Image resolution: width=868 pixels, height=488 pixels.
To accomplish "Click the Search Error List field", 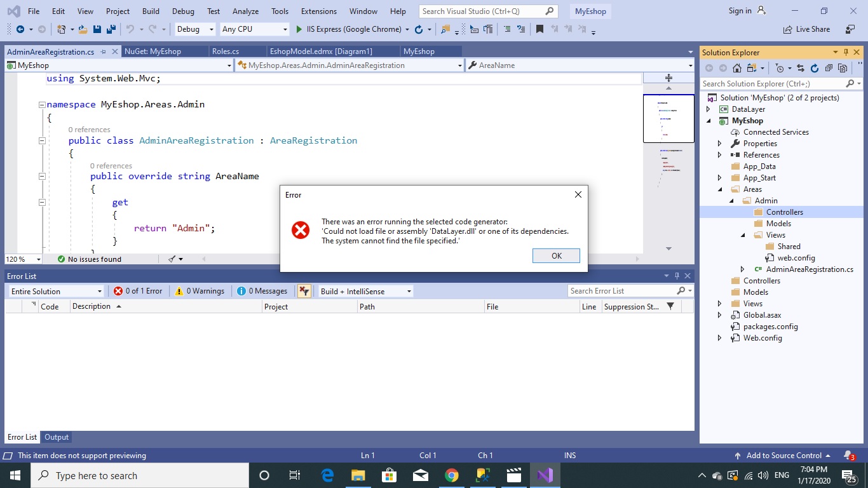I will [623, 291].
